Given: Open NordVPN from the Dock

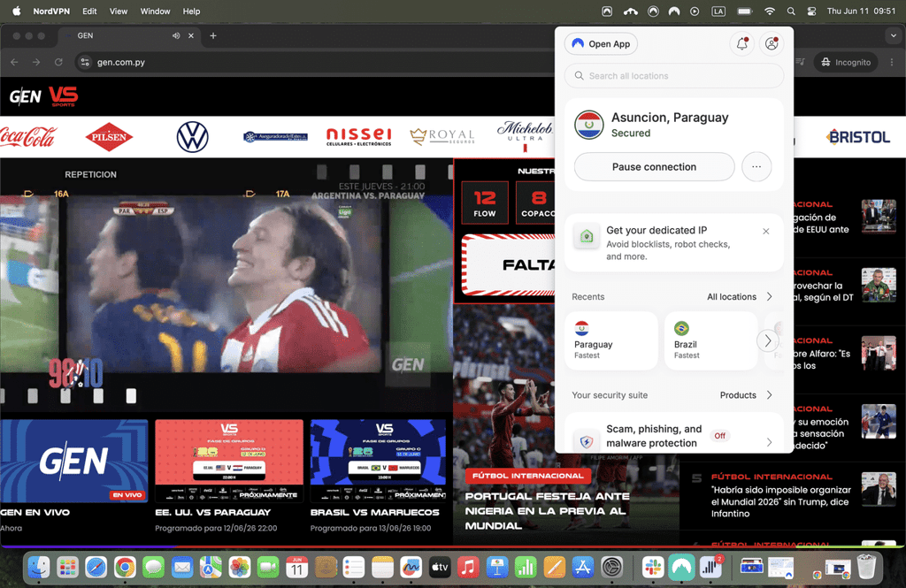Looking at the screenshot, I should pyautogui.click(x=682, y=568).
